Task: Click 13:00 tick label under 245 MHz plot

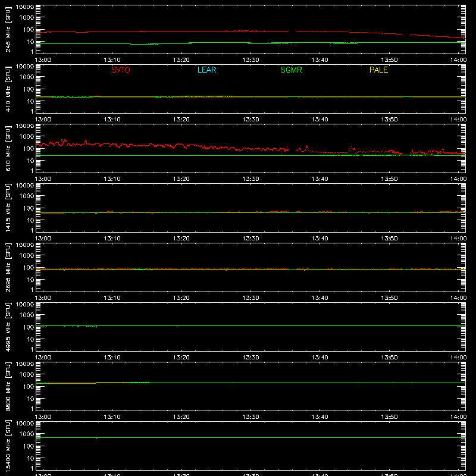Action: click(43, 60)
